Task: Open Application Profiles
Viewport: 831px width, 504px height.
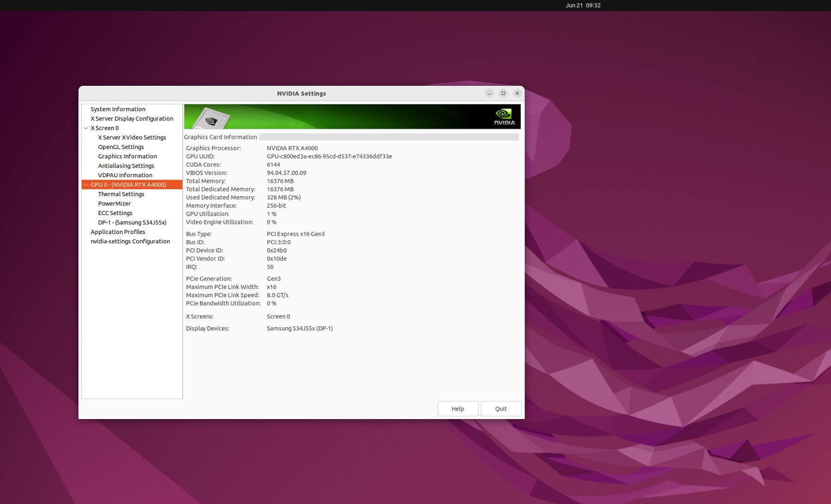Action: click(x=118, y=232)
